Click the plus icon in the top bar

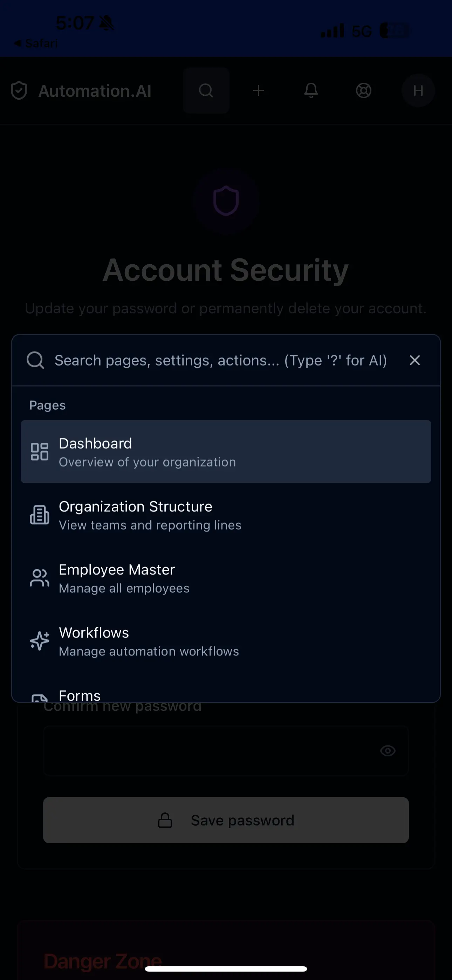[258, 90]
